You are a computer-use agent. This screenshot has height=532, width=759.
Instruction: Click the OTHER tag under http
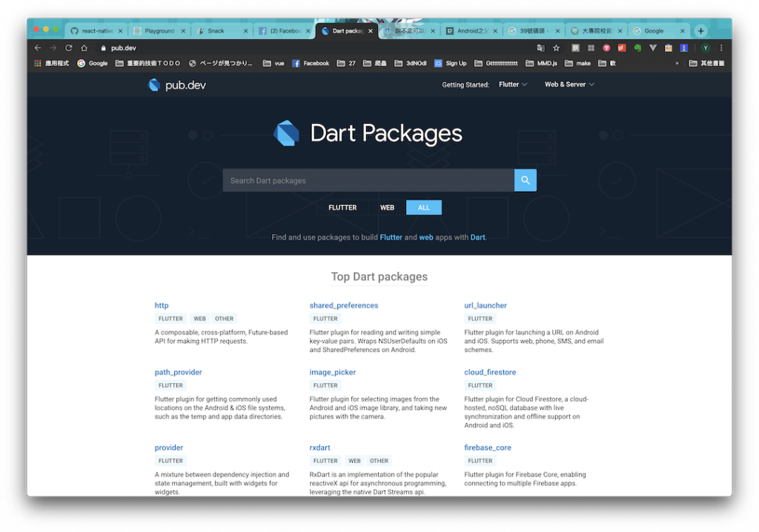(x=224, y=319)
